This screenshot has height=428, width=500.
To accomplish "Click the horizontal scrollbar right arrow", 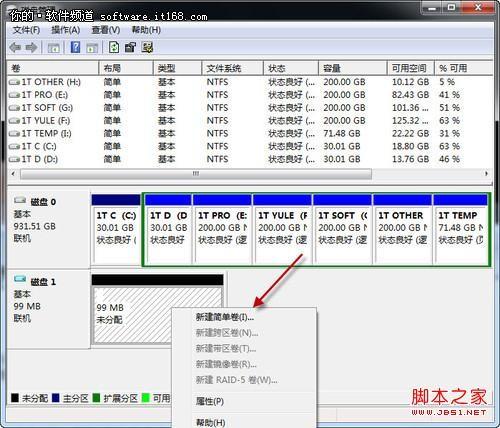I will click(486, 174).
